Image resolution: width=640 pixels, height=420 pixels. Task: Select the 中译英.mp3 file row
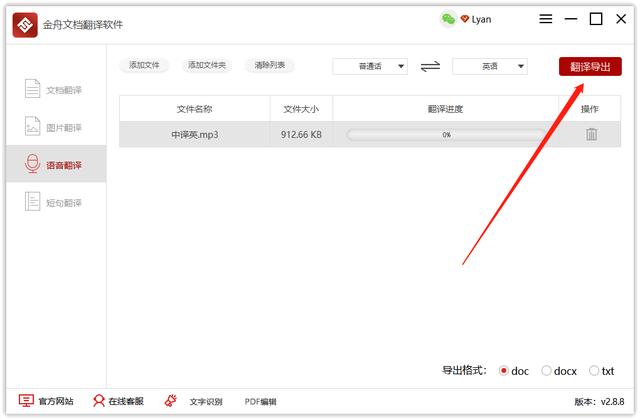pyautogui.click(x=194, y=134)
